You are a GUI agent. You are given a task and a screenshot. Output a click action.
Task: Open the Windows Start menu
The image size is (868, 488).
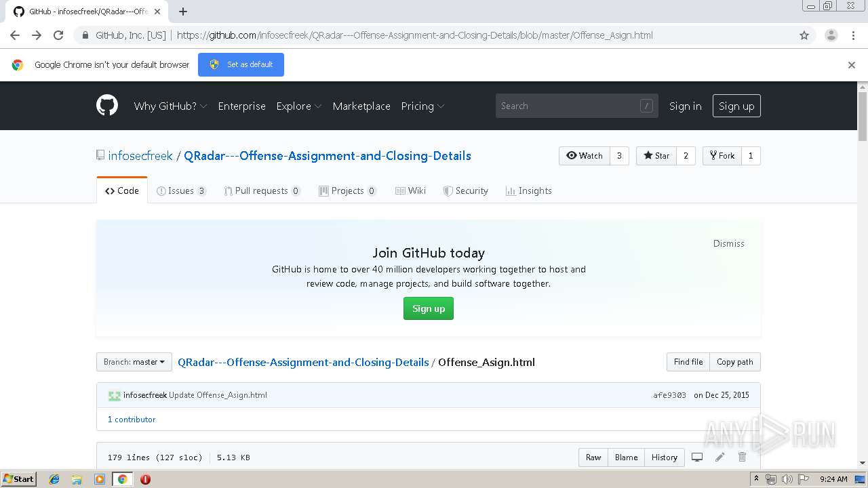19,479
